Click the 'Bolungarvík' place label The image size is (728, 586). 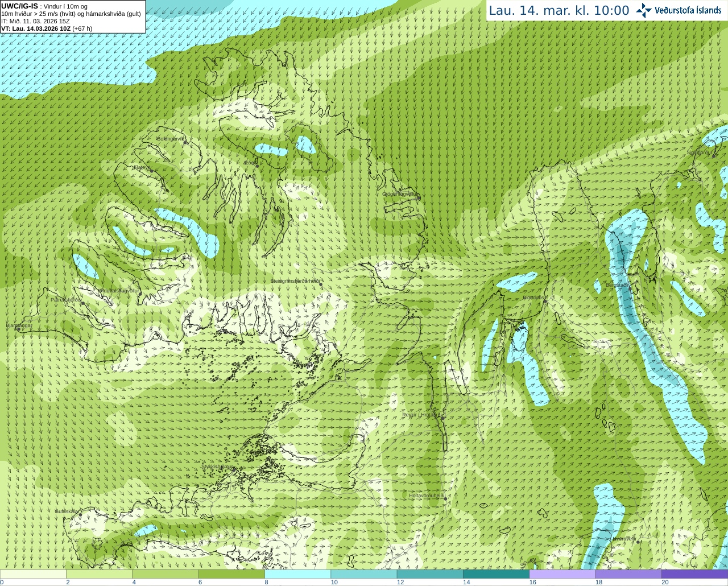(x=171, y=139)
